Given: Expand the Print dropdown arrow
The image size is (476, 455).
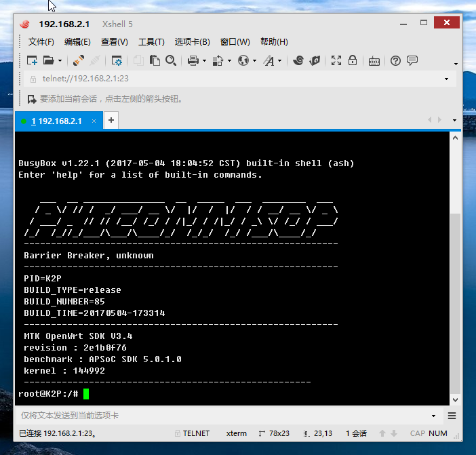Looking at the screenshot, I should pyautogui.click(x=204, y=61).
